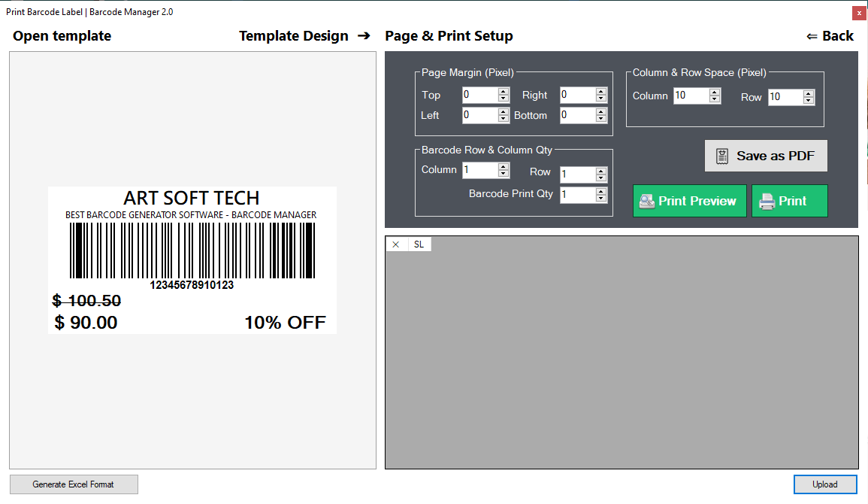Screen dimensions: 868x504
Task: Save the barcode labels as PDF
Action: pyautogui.click(x=766, y=156)
